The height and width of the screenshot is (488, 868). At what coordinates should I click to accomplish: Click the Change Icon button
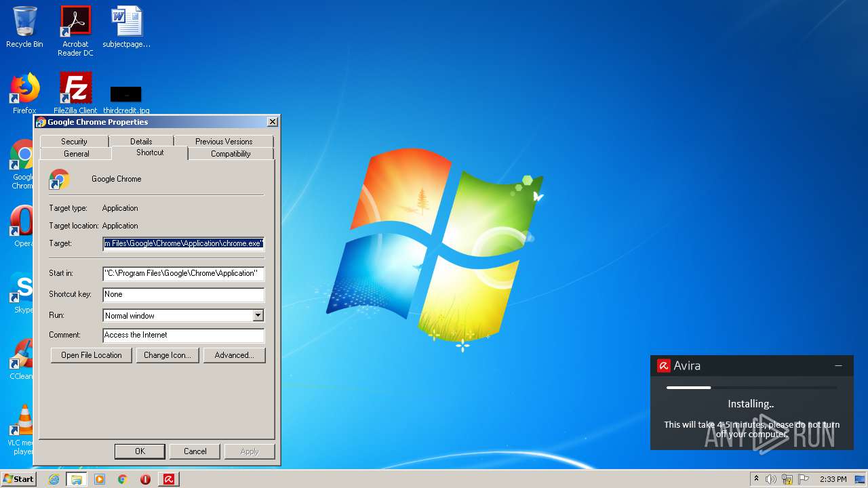click(x=167, y=355)
